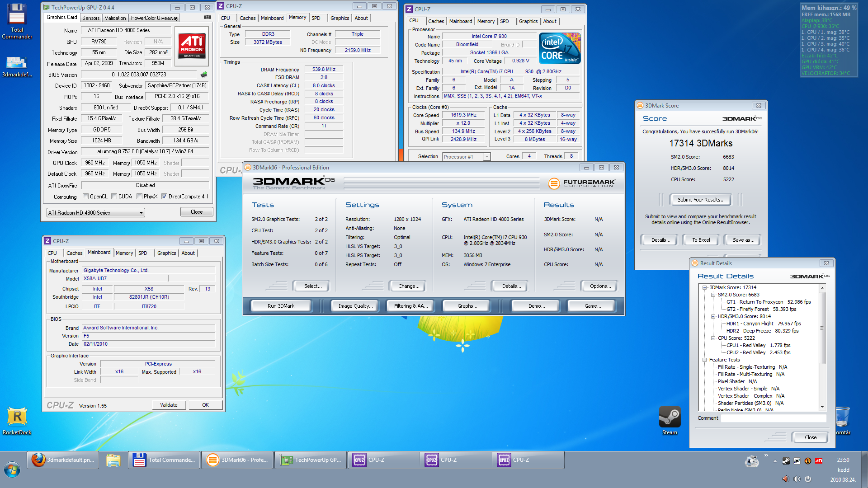
Task: Open the 3dmarkdef... desktop file icon
Action: tap(17, 66)
